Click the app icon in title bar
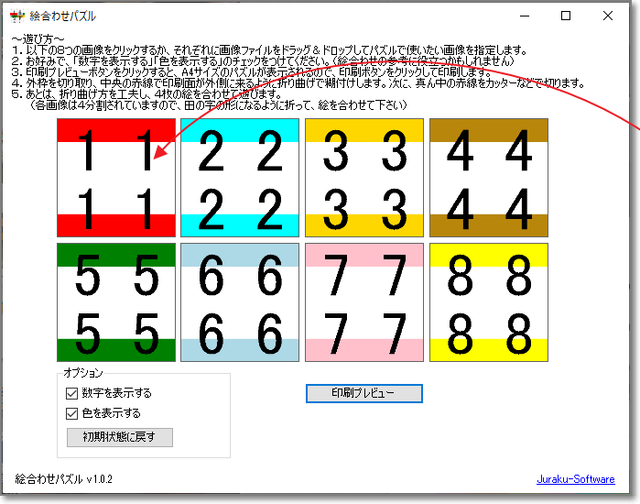The image size is (640, 504). [16, 16]
